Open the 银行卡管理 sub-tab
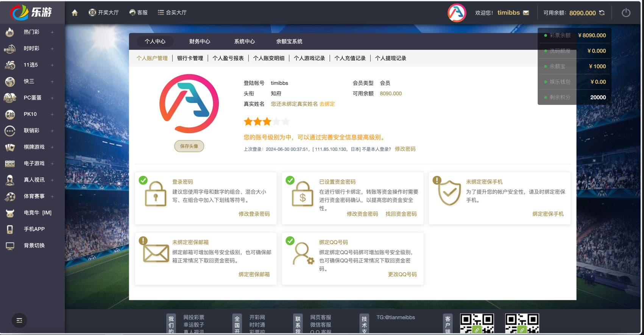This screenshot has width=644, height=335. point(190,58)
